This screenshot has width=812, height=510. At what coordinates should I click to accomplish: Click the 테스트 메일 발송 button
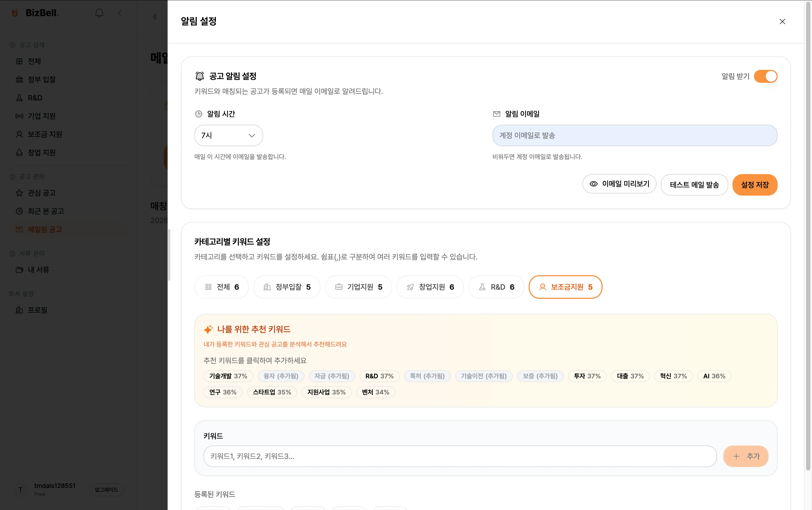[694, 185]
